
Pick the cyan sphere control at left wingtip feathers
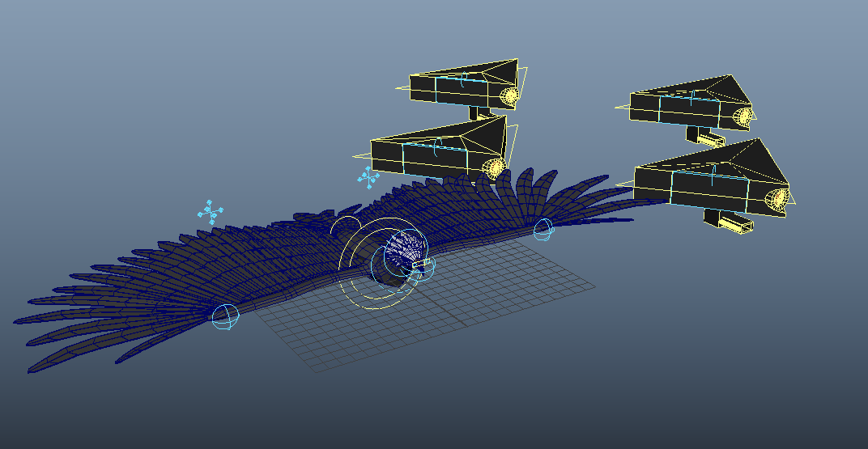[226, 317]
